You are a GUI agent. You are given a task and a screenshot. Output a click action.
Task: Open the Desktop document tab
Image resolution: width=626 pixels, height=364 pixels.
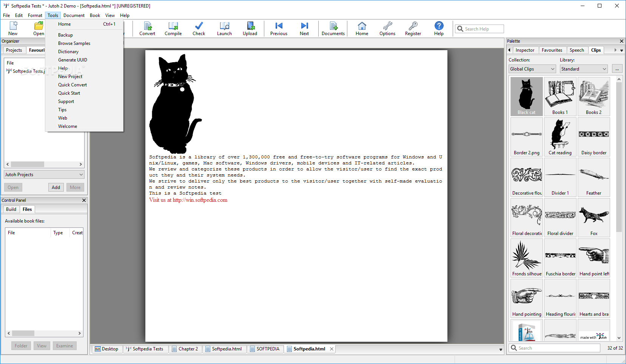click(107, 349)
